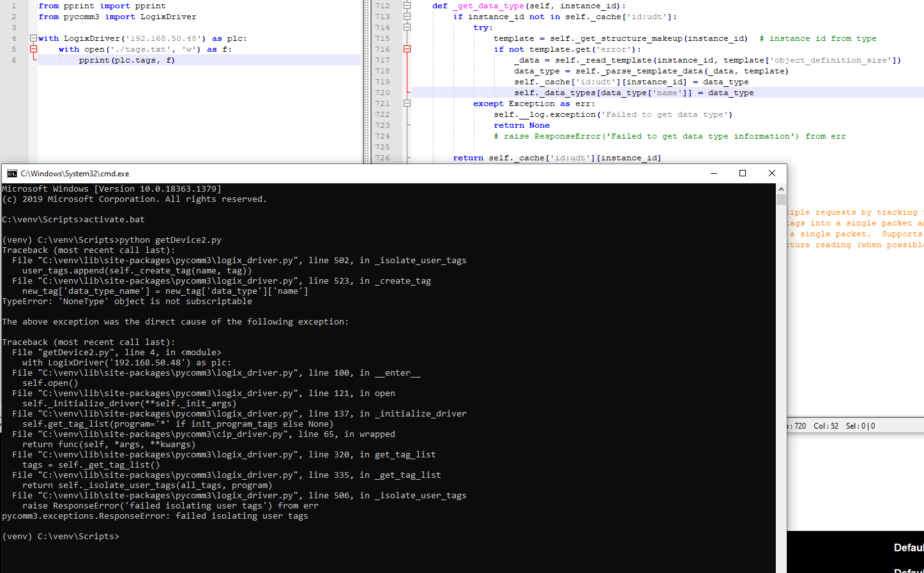Collapse the with open fold on line 5
Screen dimensions: 924x573
click(32, 49)
